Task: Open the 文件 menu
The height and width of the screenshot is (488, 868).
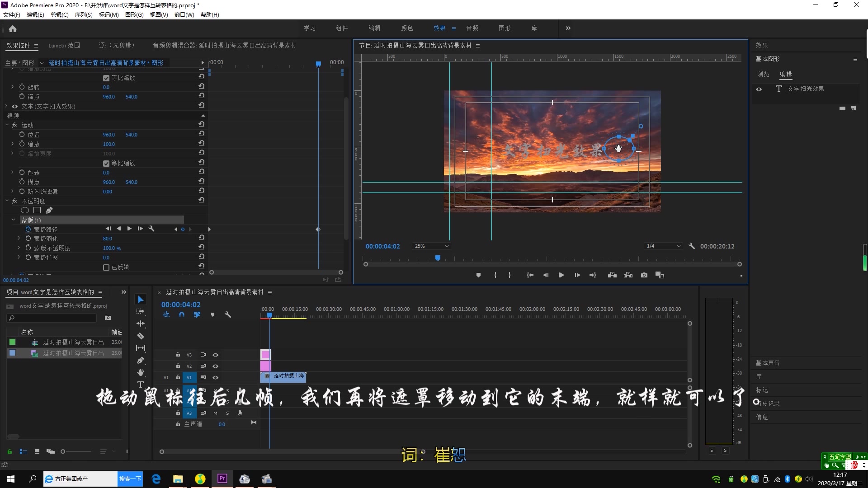Action: click(11, 14)
